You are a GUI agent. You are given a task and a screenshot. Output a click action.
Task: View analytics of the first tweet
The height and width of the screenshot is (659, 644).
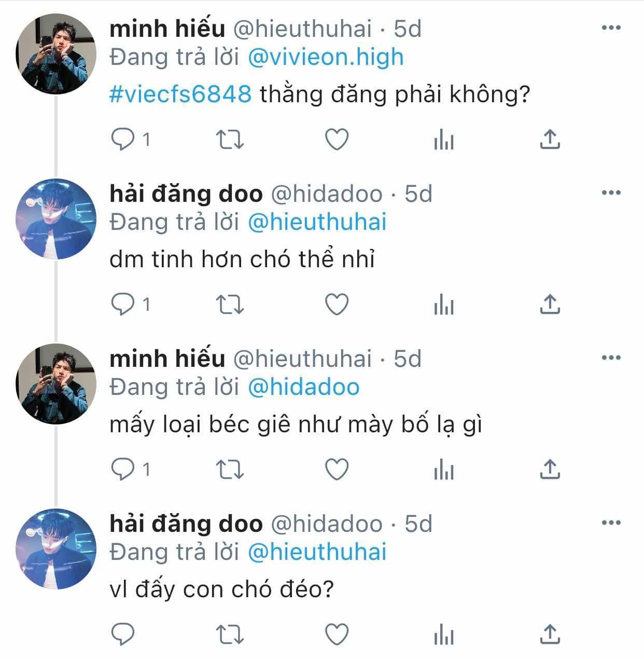(x=443, y=140)
